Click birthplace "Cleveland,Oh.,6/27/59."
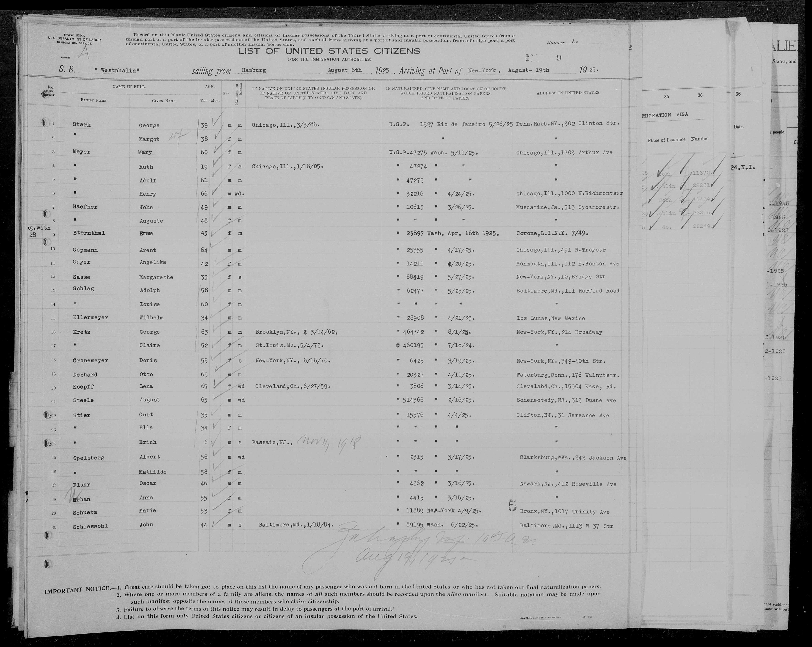The image size is (812, 647). (293, 386)
